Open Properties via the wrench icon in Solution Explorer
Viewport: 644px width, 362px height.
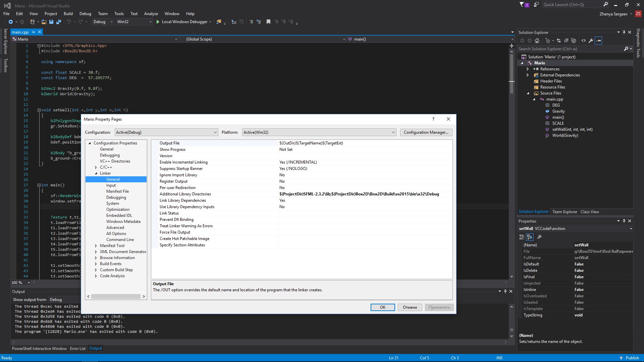[591, 41]
